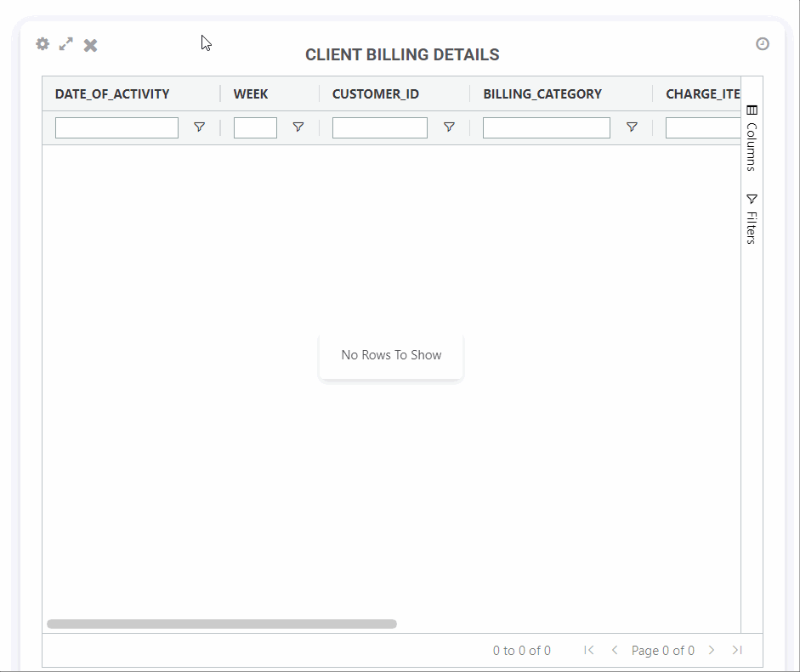Open the filter menu for BILLING_CATEGORY
The height and width of the screenshot is (672, 800).
click(632, 127)
